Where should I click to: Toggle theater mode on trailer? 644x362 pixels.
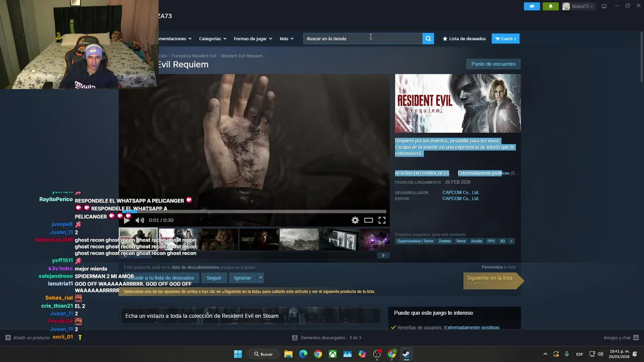(369, 220)
